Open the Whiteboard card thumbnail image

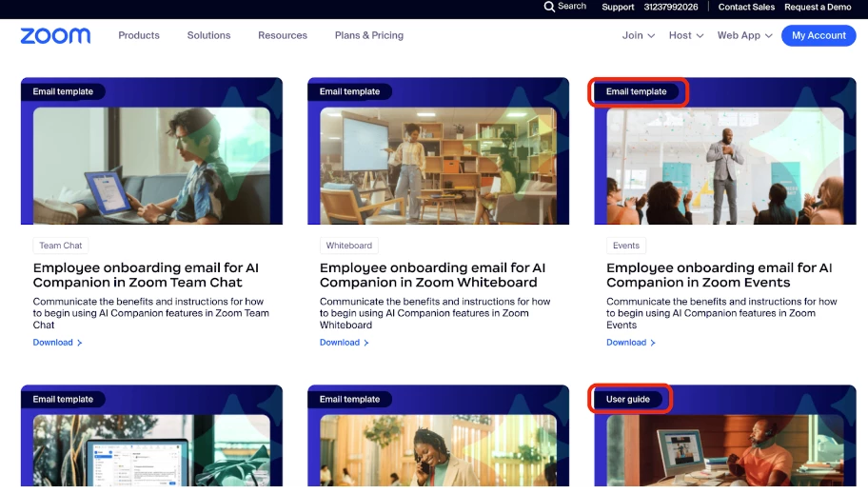click(x=439, y=166)
